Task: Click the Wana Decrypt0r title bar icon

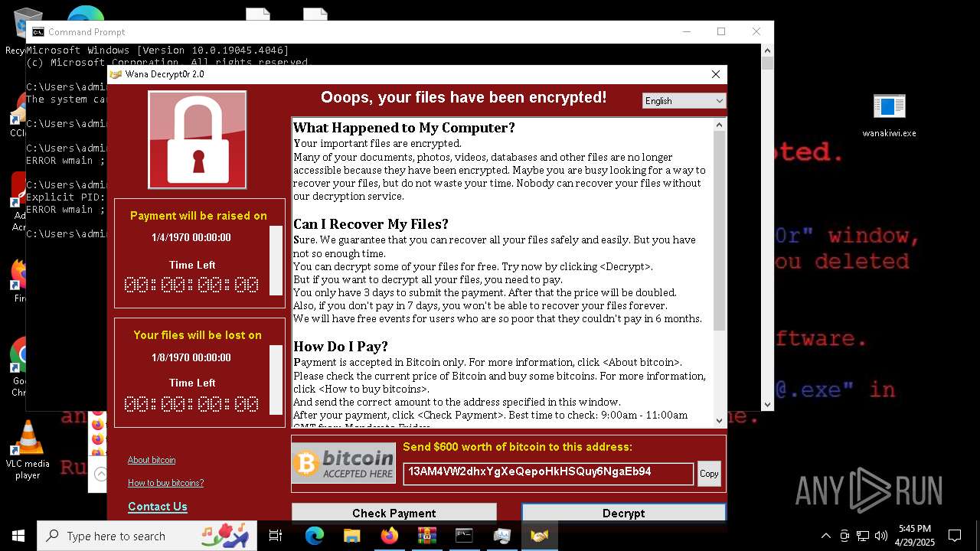Action: tap(116, 74)
